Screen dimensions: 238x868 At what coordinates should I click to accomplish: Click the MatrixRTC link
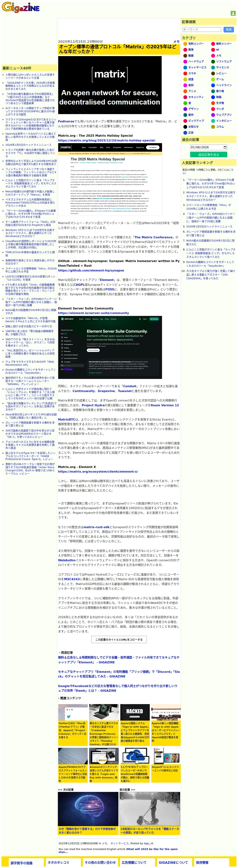tap(67, 419)
